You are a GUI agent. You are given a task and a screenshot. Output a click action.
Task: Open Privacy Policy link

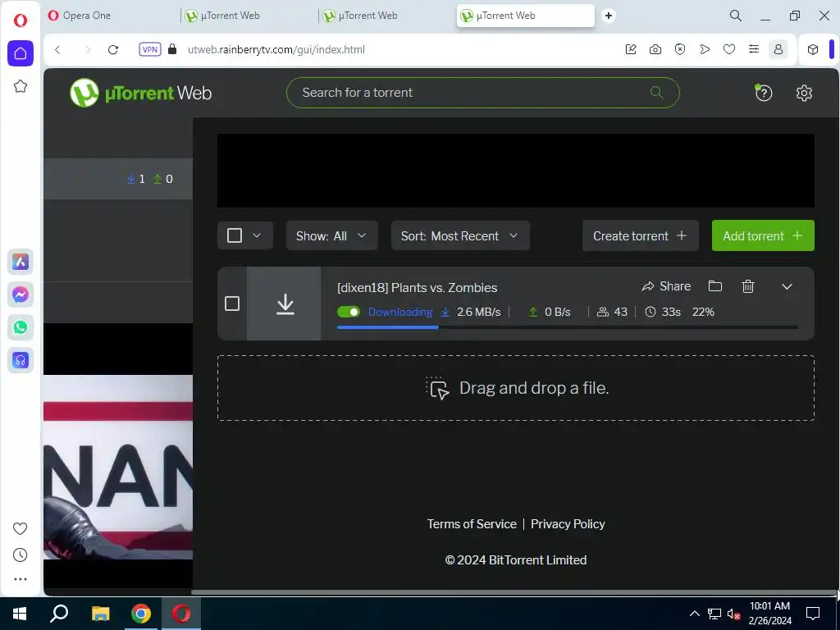click(x=568, y=524)
